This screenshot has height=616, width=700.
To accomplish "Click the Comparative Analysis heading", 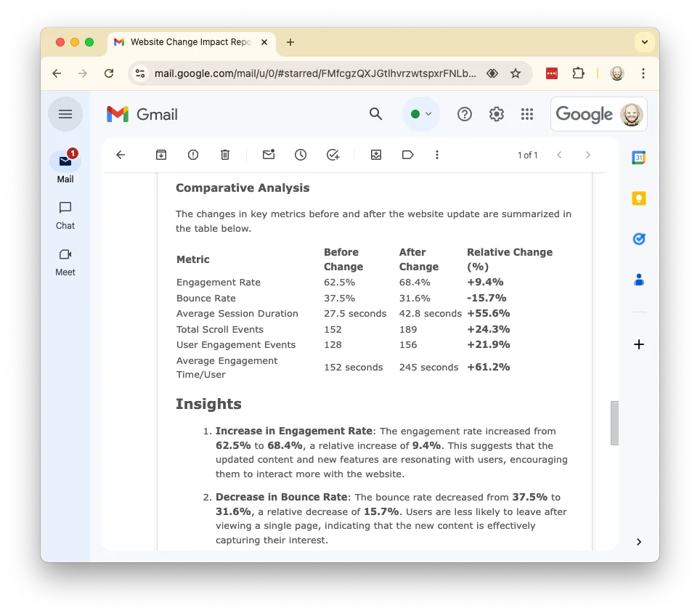I will tap(243, 188).
